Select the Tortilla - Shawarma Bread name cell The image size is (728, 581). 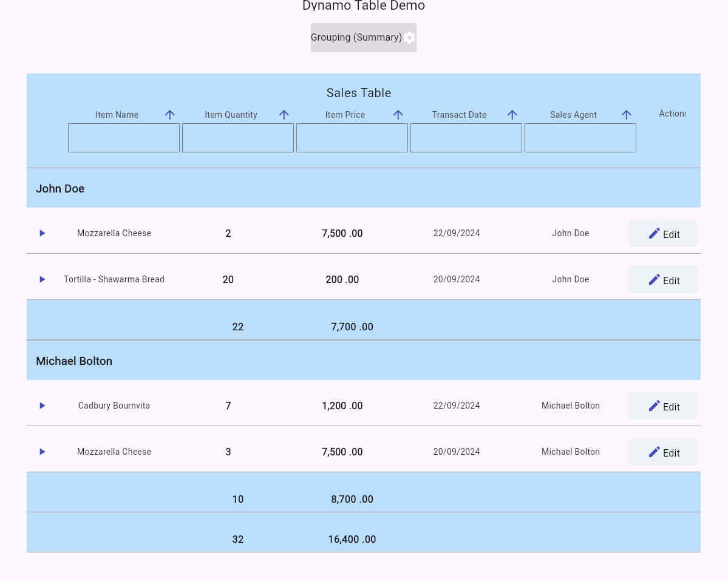pyautogui.click(x=114, y=279)
